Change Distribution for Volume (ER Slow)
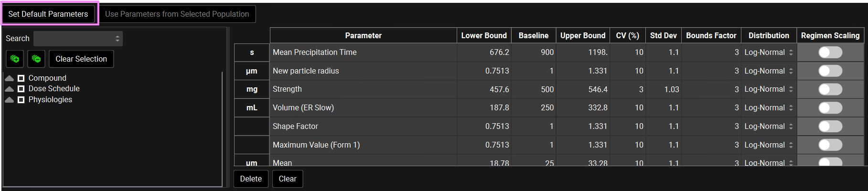868x191 pixels. [x=768, y=108]
